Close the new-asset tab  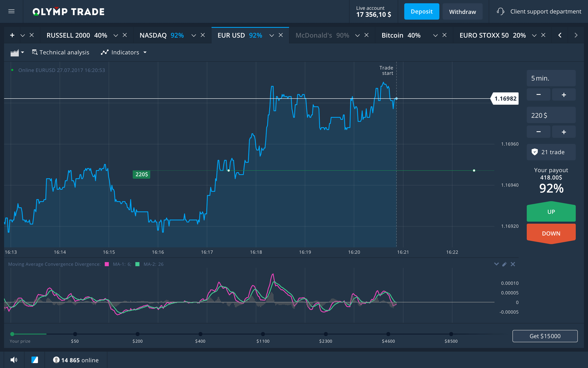tap(32, 35)
